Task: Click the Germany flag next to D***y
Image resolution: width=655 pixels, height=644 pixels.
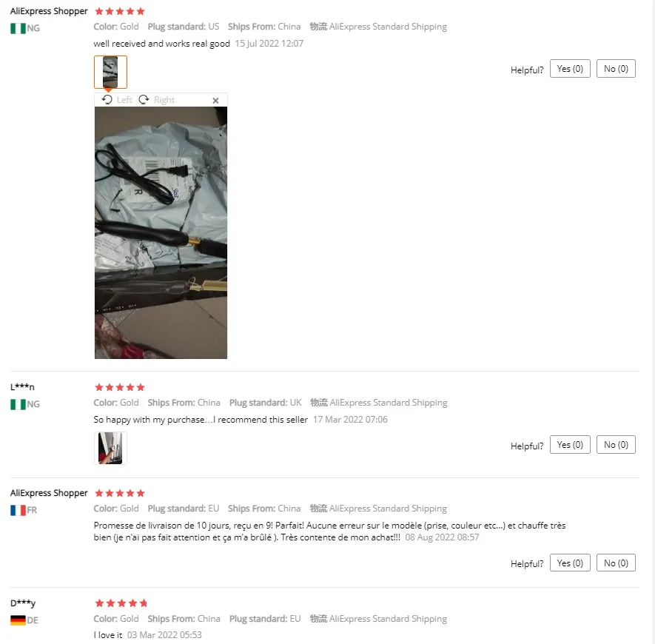Action: [x=18, y=620]
